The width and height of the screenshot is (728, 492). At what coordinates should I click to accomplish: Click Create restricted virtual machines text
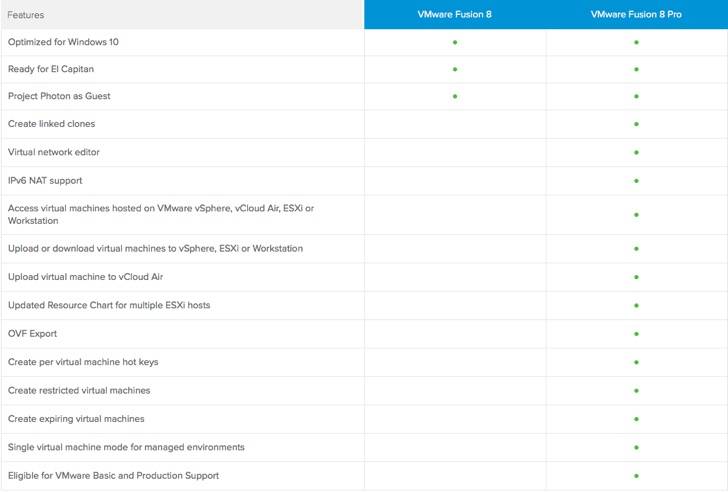point(79,390)
